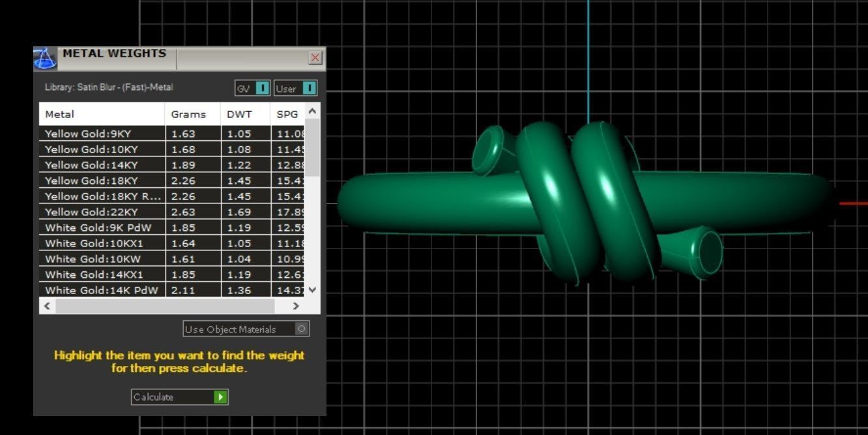
Task: Select the Yellow Gold:22KY row
Action: (172, 212)
